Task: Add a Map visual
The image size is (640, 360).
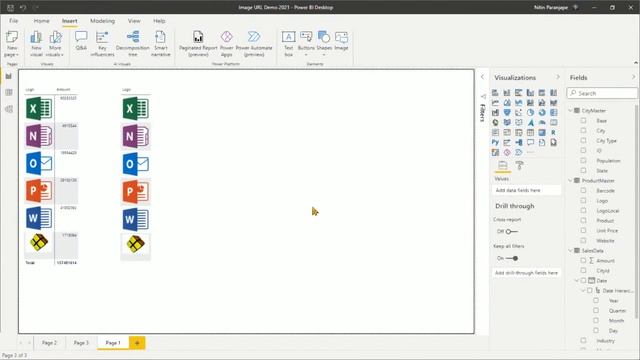Action: coord(495,122)
